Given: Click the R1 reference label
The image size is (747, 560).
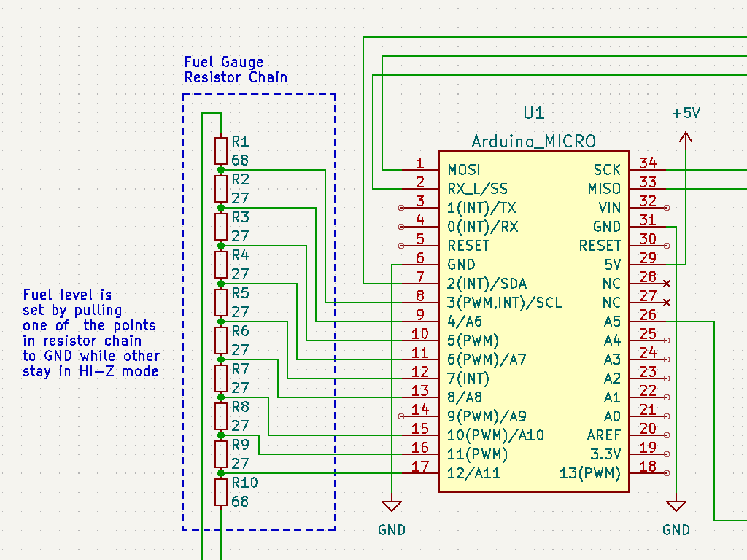Looking at the screenshot, I should [x=240, y=141].
